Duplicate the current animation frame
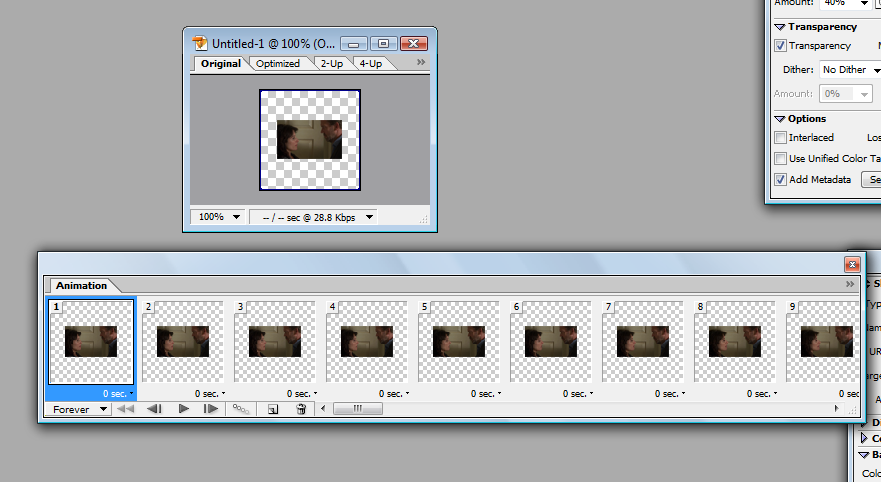Screen dimensions: 881x482 point(273,409)
